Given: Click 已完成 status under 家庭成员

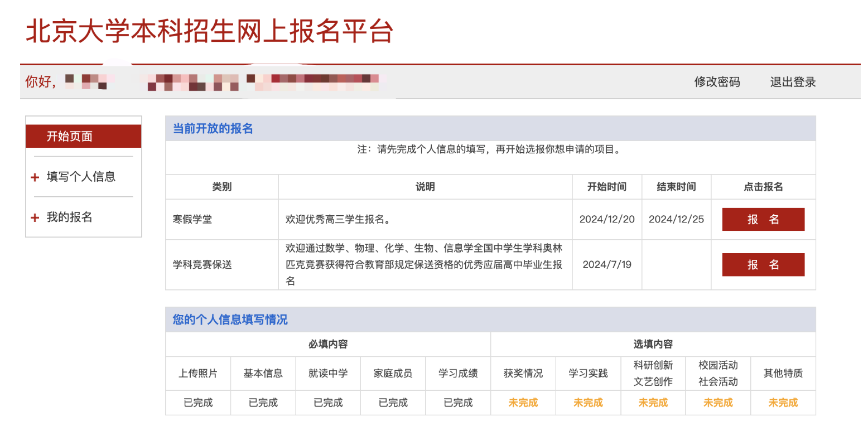Looking at the screenshot, I should pyautogui.click(x=393, y=403).
